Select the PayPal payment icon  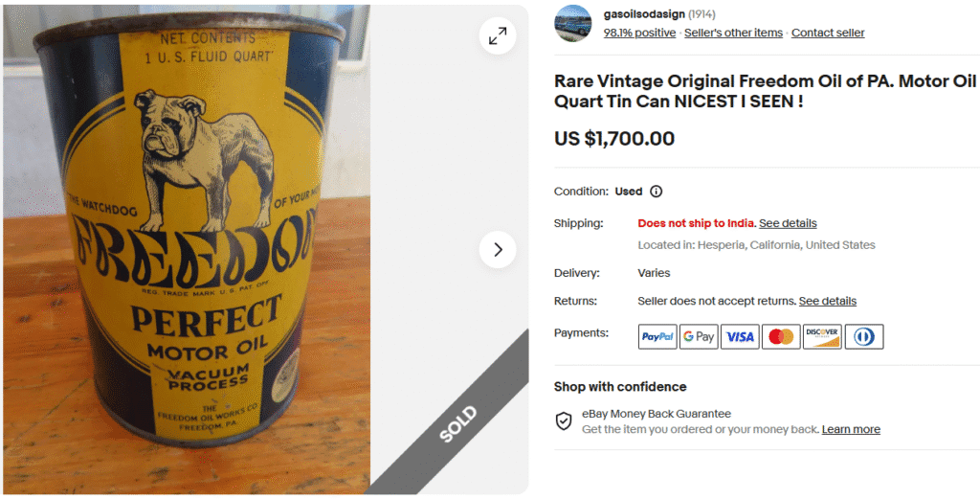(657, 336)
